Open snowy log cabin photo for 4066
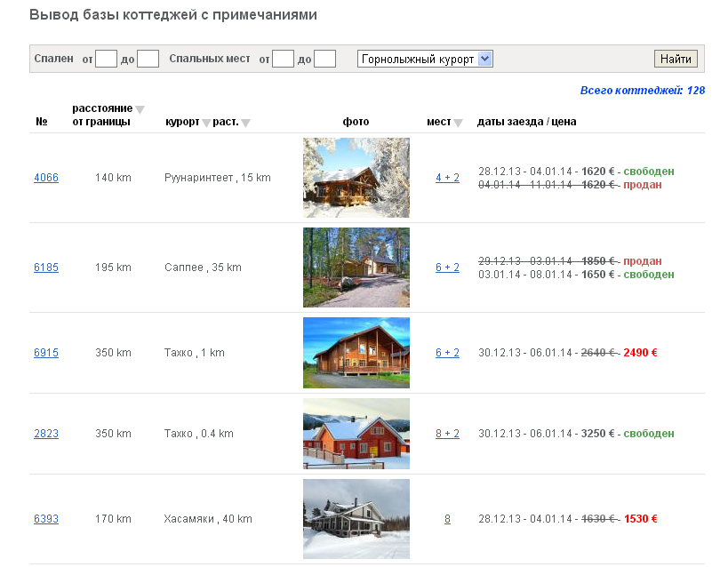Screen dimensions: 728x567 356,178
